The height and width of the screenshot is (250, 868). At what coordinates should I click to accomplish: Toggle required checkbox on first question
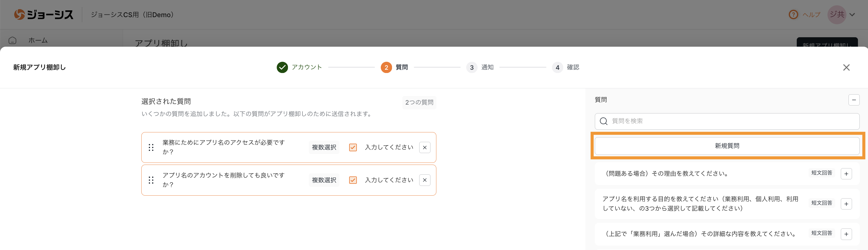point(353,147)
